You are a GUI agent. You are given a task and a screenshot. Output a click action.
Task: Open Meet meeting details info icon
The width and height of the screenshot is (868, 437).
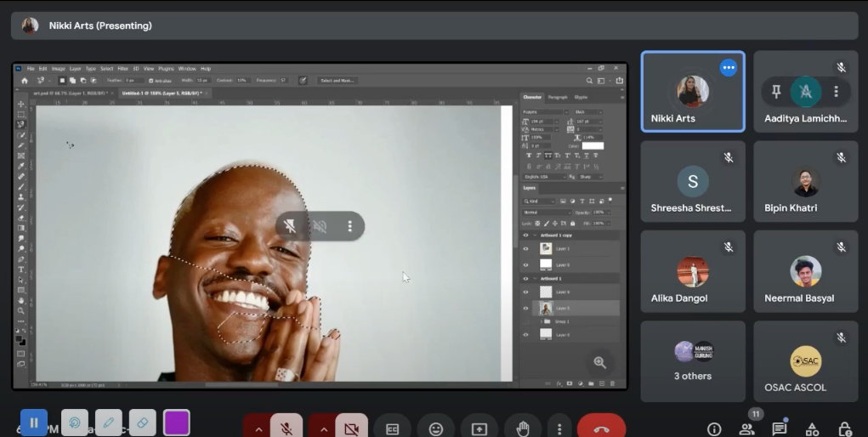[x=714, y=429]
